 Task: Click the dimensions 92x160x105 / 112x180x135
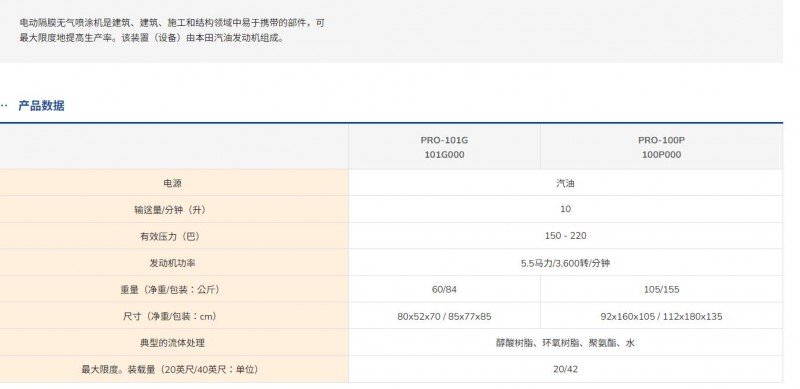tap(661, 317)
